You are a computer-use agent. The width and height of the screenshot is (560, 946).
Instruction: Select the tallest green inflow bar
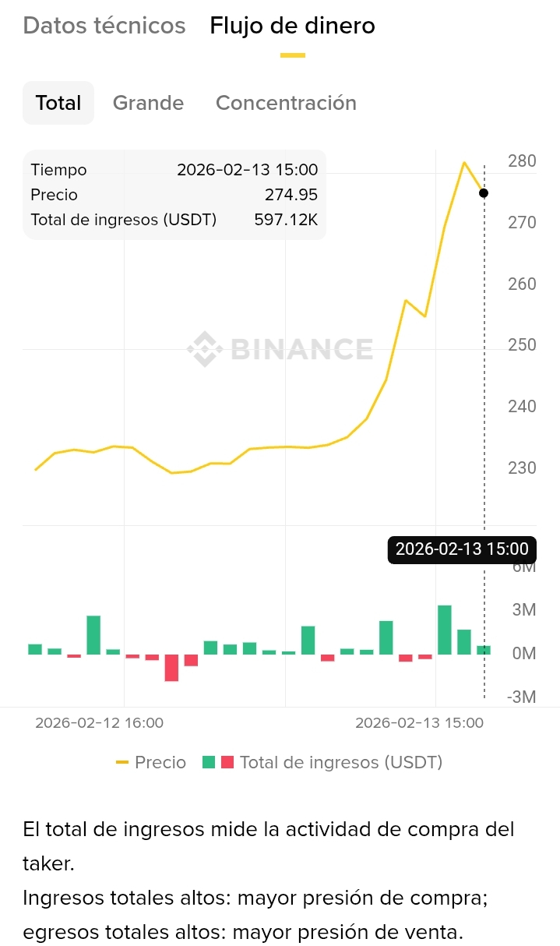point(445,630)
